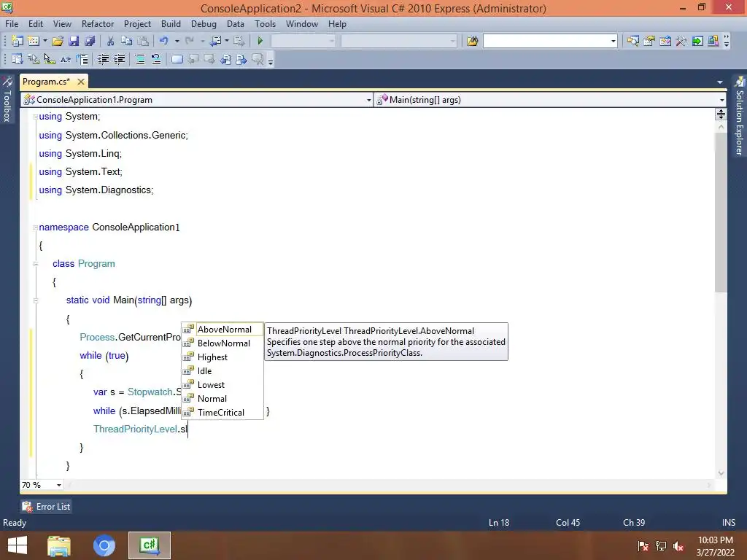Open the Refactor menu
Image resolution: width=747 pixels, height=560 pixels.
click(98, 24)
